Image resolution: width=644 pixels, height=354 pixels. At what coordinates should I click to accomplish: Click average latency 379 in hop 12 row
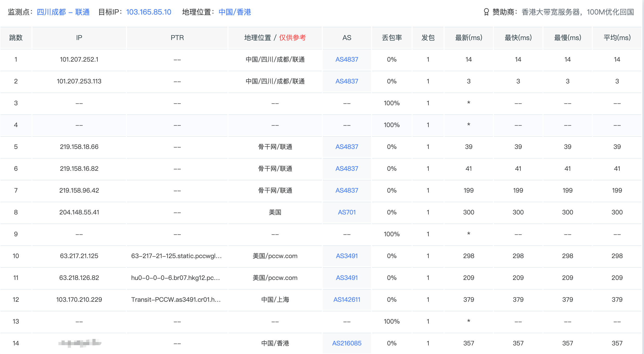[617, 300]
